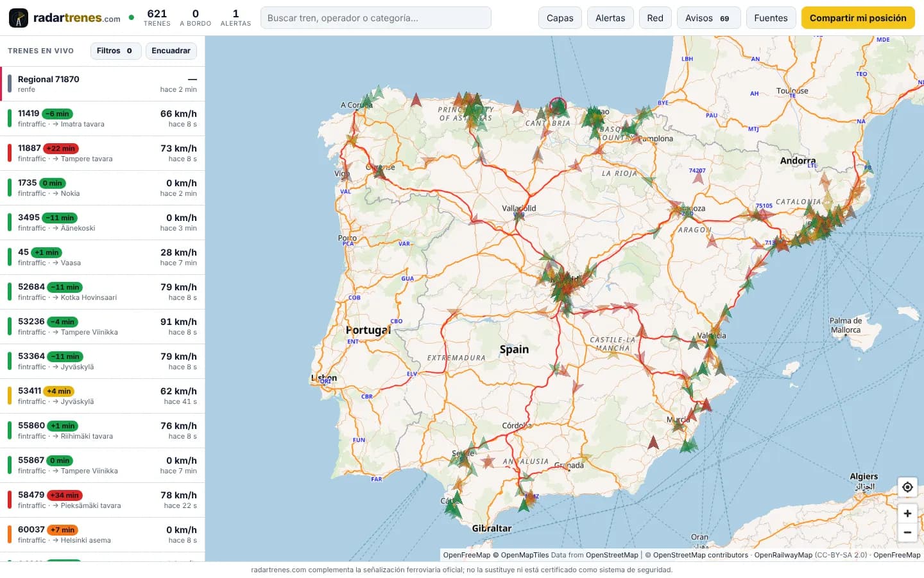The width and height of the screenshot is (924, 578).
Task: Click the A Bordo counter
Action: click(196, 18)
